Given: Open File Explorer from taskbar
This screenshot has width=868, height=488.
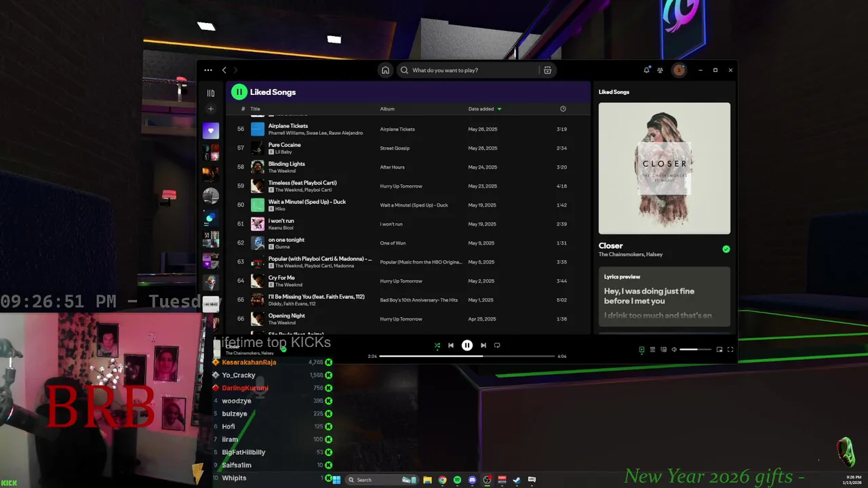Looking at the screenshot, I should point(427,480).
